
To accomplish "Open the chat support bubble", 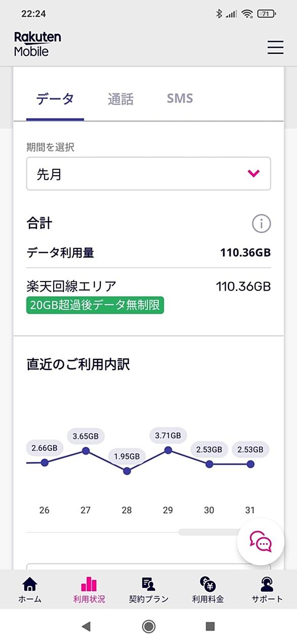I will [x=261, y=541].
